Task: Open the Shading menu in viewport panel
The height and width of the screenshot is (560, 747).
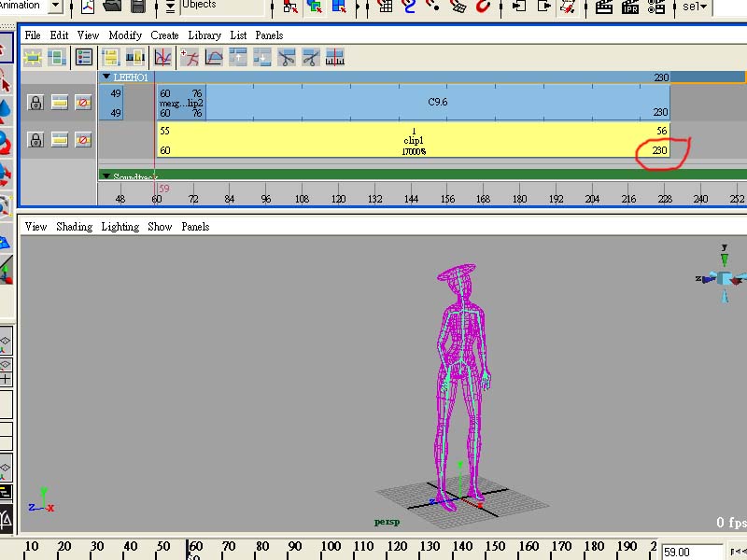Action: point(75,227)
